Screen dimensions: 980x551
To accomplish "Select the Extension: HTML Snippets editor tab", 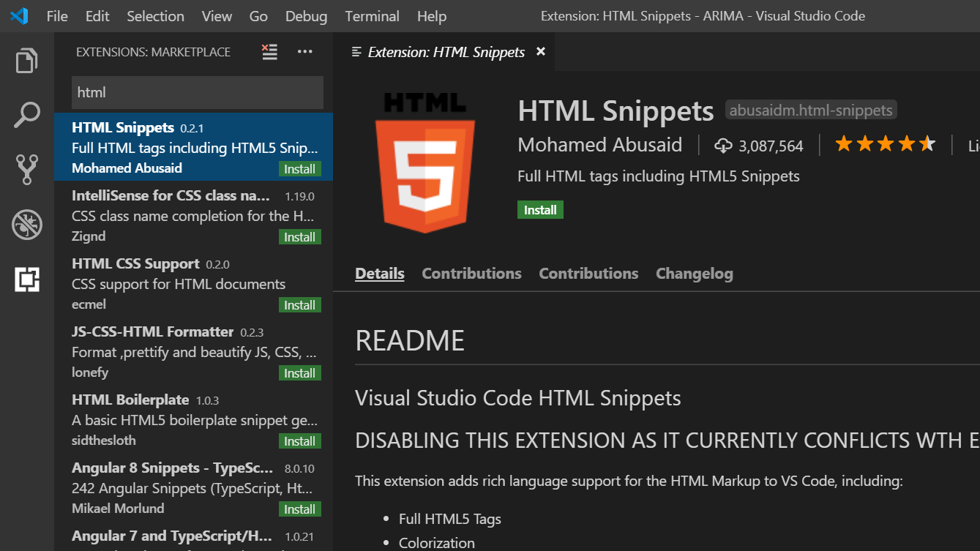I will (x=446, y=52).
